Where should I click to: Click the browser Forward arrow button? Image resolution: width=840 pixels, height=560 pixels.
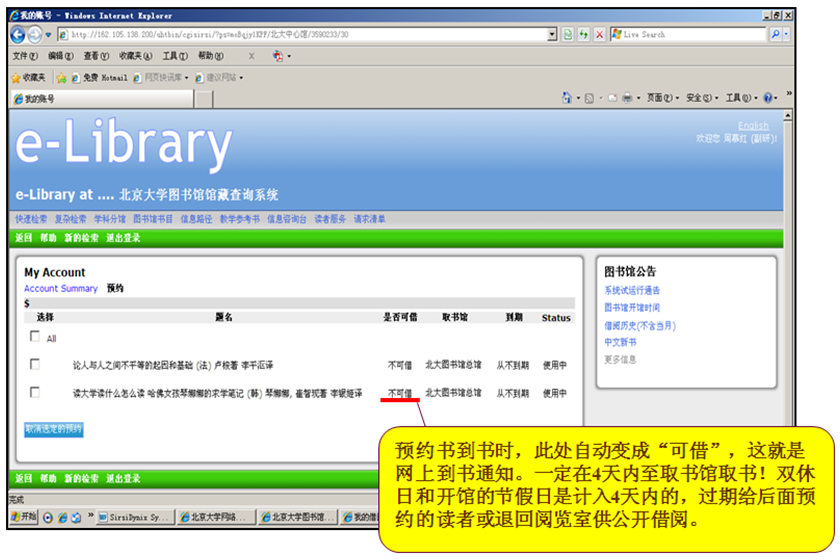pyautogui.click(x=34, y=35)
